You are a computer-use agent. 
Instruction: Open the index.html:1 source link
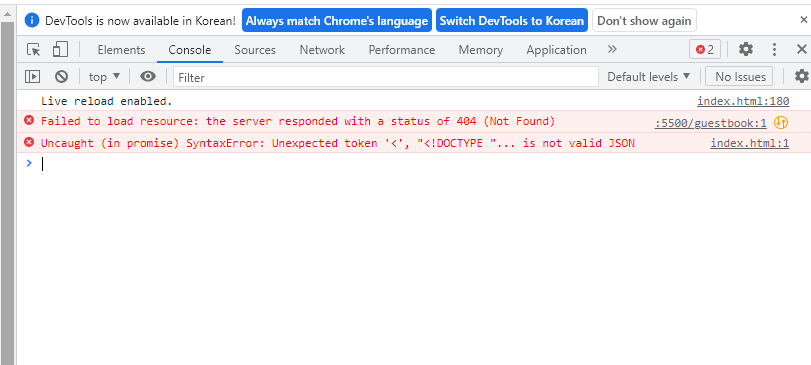(749, 143)
